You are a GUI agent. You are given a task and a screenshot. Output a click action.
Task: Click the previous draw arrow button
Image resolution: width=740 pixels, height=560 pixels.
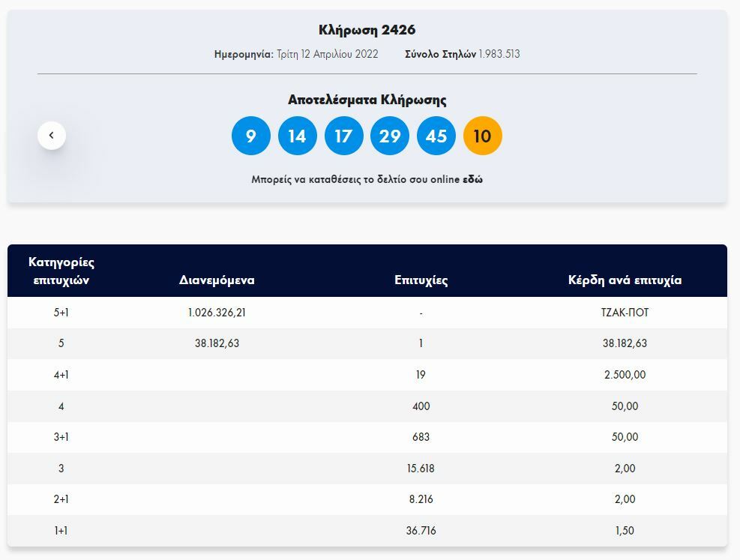(52, 136)
